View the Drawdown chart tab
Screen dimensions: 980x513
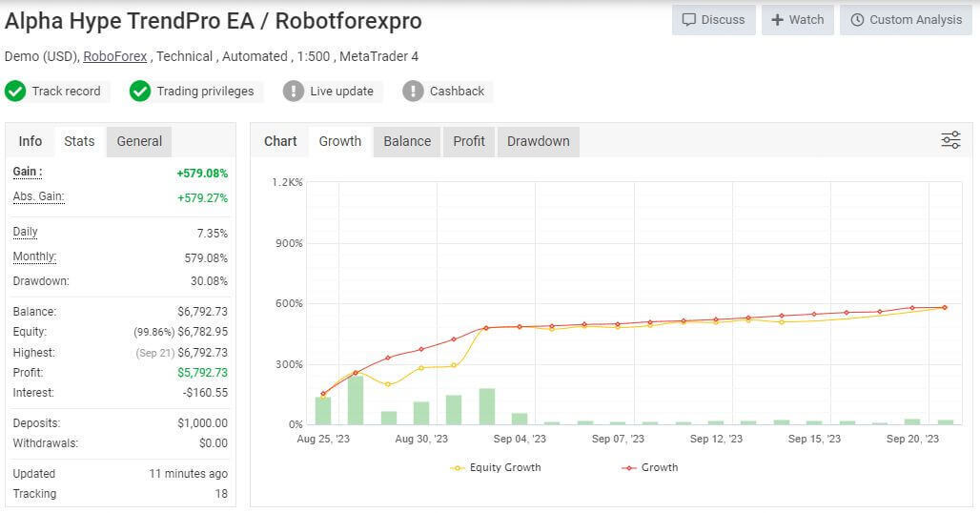point(538,141)
